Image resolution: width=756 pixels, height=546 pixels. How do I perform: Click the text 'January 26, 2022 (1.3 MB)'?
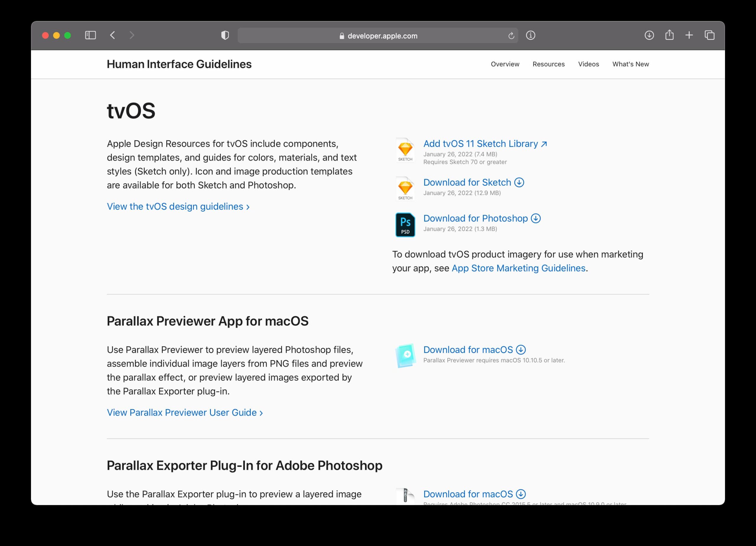pos(460,229)
